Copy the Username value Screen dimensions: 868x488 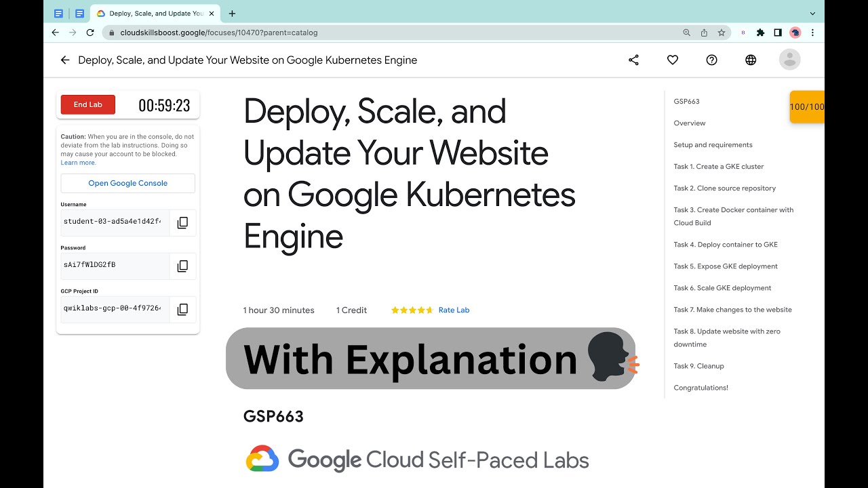point(182,222)
